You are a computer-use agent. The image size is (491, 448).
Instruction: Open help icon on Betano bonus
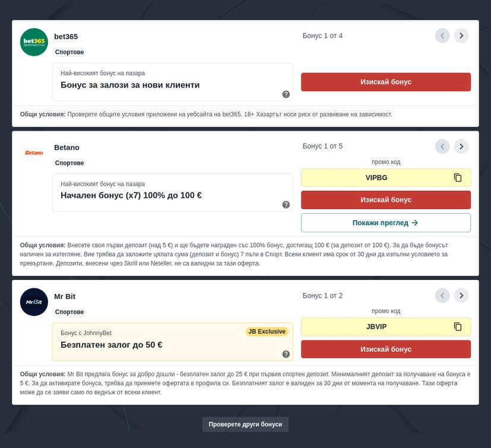(286, 205)
